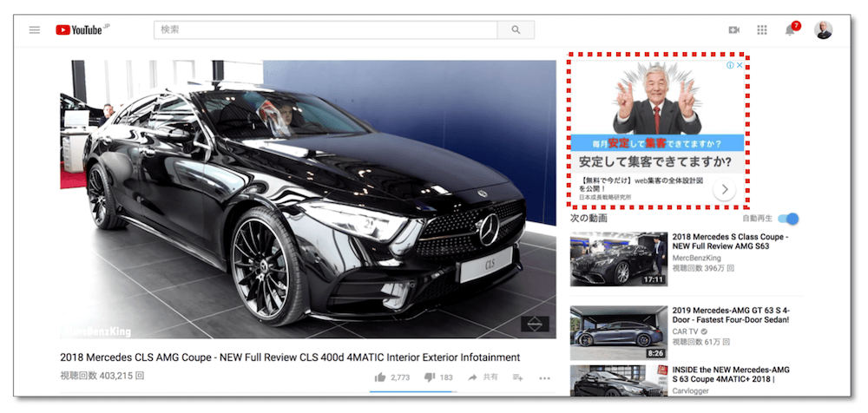The height and width of the screenshot is (413, 868).
Task: Click the title 2018 Mercedes S Class Coupe
Action: click(730, 241)
